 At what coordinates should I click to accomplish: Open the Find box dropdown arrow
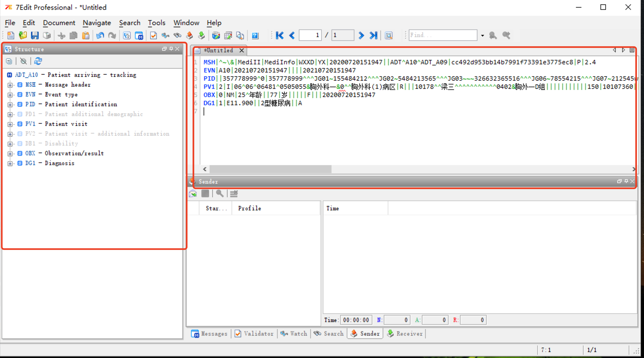tap(482, 35)
